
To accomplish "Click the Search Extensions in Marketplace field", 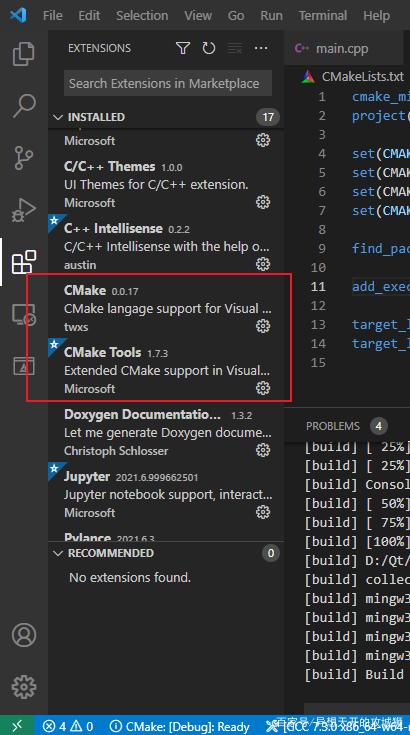I will (168, 83).
